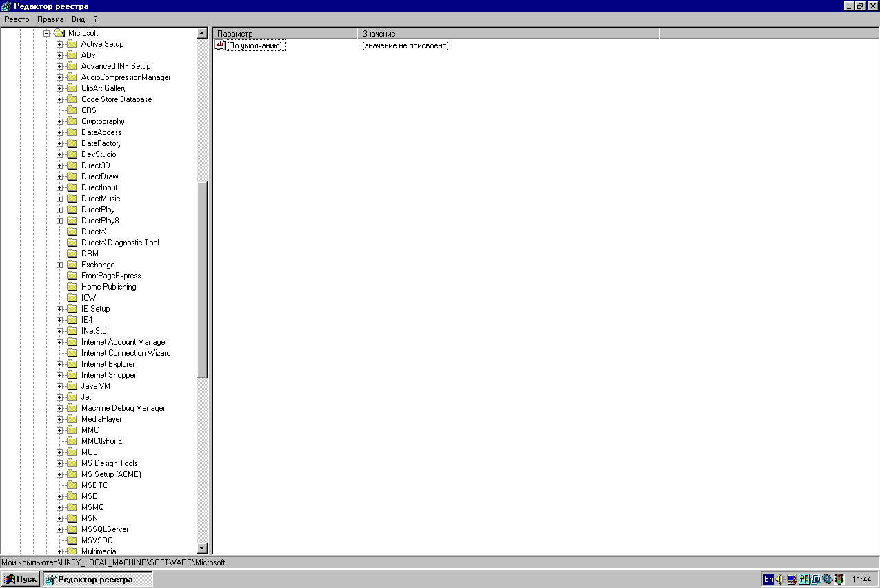Select the MediaPlayer key in tree
Viewport: 880px width, 588px height.
101,419
